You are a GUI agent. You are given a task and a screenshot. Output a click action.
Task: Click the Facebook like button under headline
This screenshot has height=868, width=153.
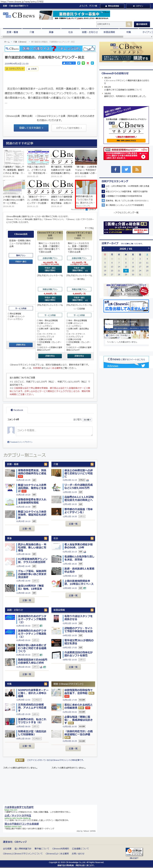(69, 63)
